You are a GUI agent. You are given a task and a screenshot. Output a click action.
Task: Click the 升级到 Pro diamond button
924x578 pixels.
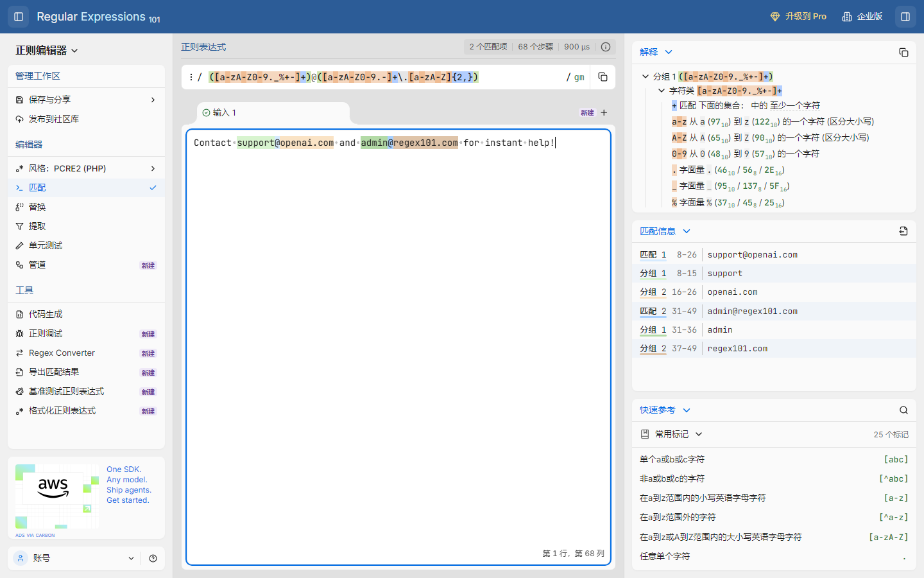(798, 17)
